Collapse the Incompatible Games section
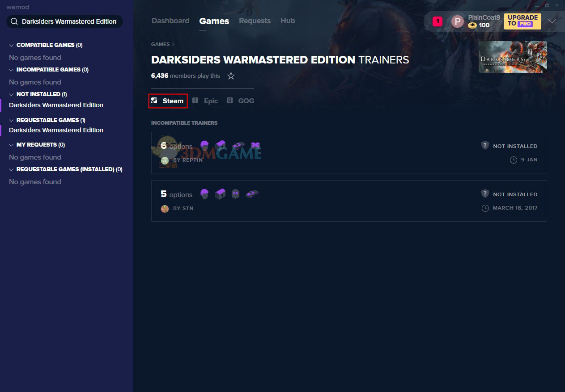565x392 pixels. click(11, 70)
